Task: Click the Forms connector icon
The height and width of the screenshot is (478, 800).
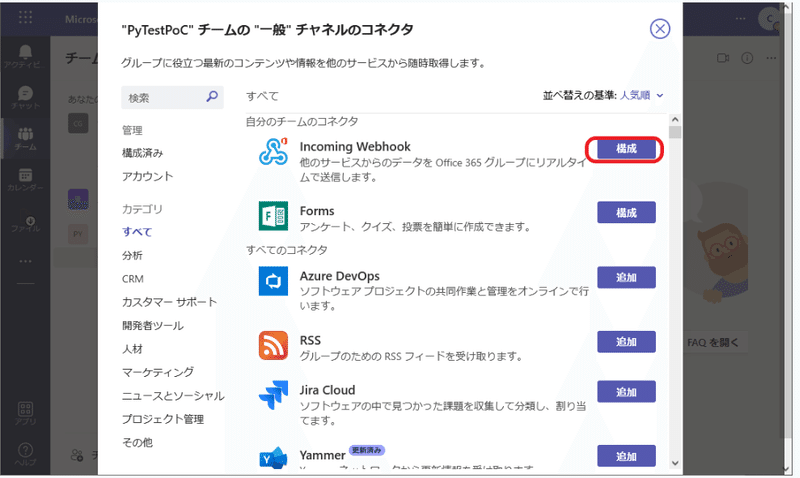Action: pyautogui.click(x=273, y=216)
